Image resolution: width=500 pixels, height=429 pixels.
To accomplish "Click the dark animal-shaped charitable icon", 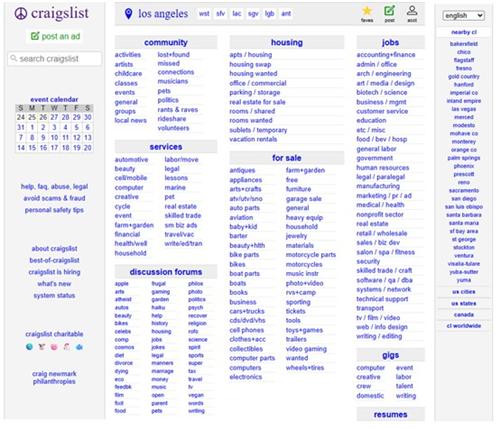I will [42, 347].
